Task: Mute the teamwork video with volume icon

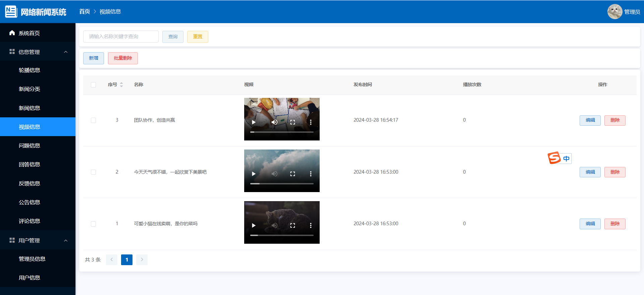Action: (274, 122)
